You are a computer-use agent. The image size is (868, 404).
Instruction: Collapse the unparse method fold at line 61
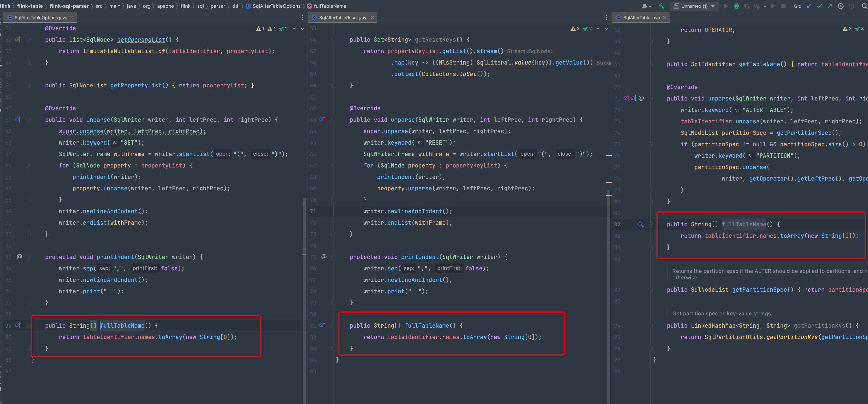pos(29,120)
